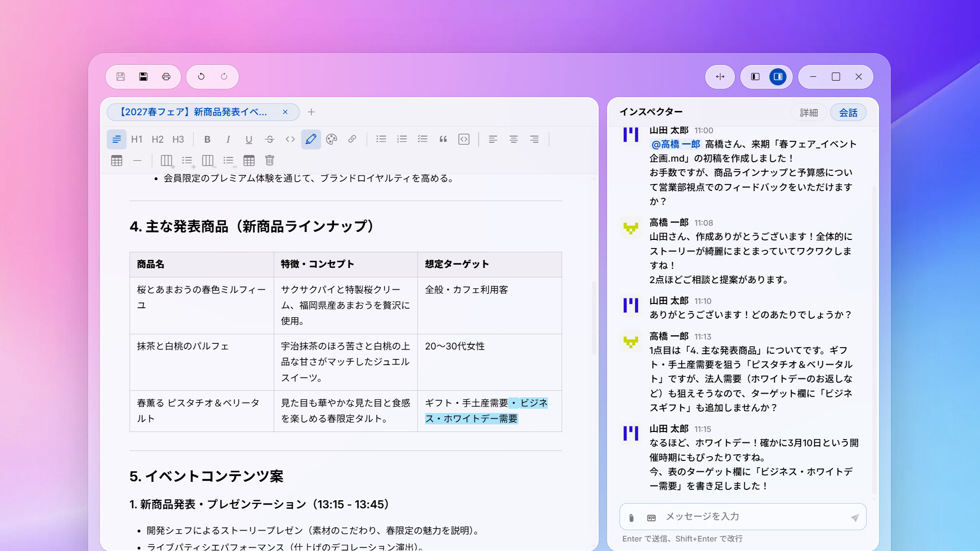The width and height of the screenshot is (980, 551).
Task: Open a new tab with plus button
Action: [x=311, y=112]
